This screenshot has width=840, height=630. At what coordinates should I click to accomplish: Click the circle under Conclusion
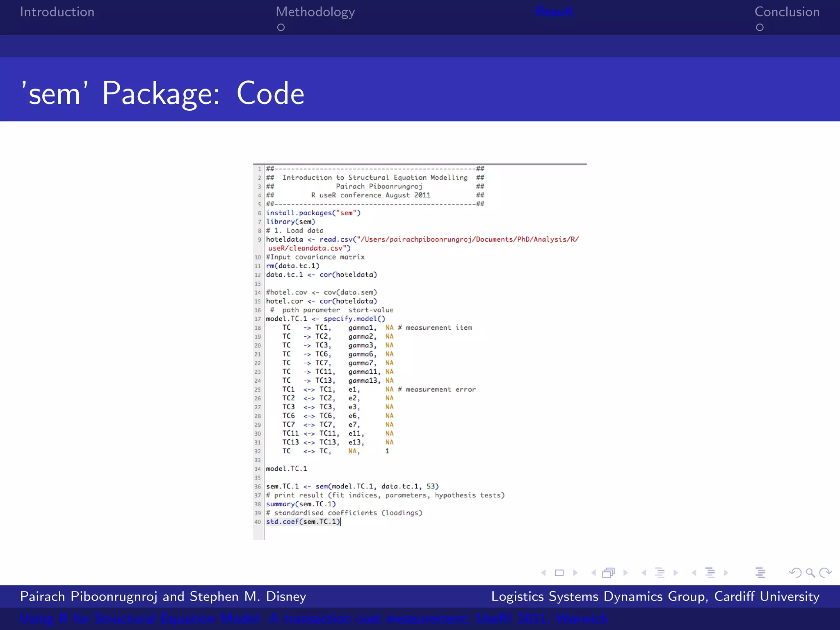click(x=760, y=27)
